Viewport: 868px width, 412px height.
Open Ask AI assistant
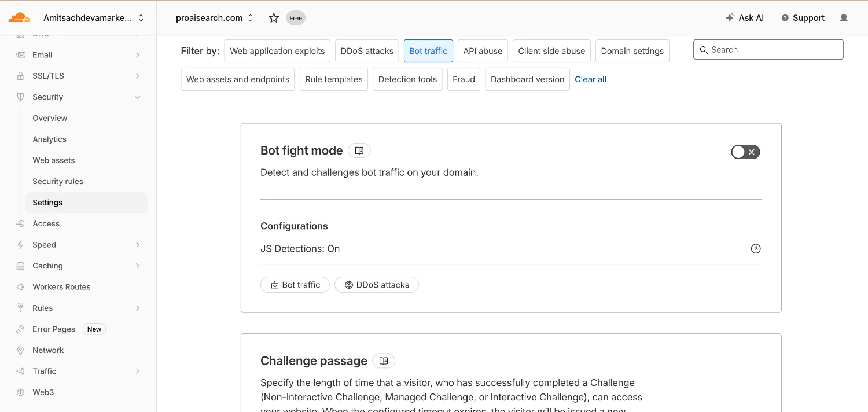click(745, 17)
